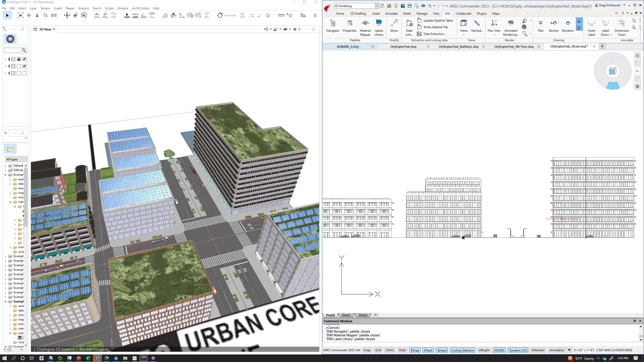Click the Generate models icon
Image resolution: width=644 pixels, height=362 pixels.
pos(220,15)
